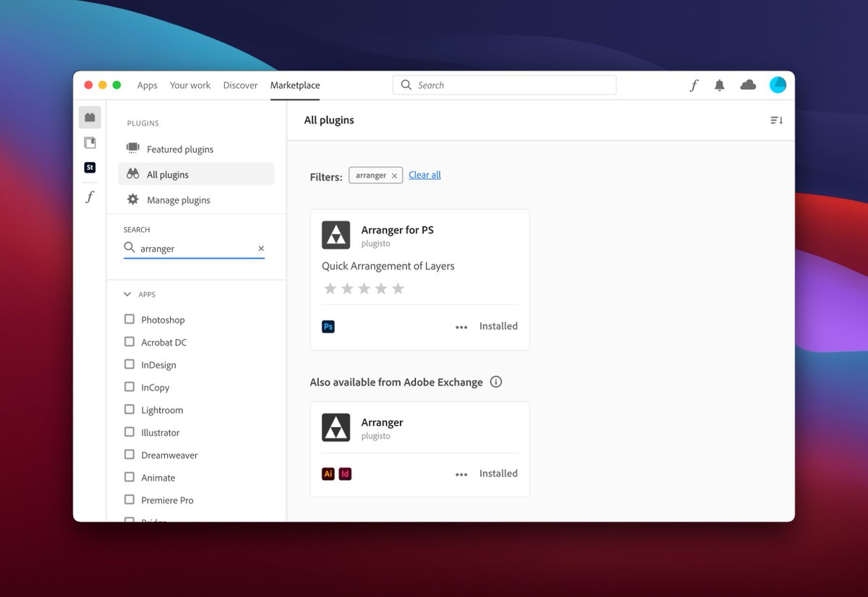Check the Photoshop filter
The image size is (868, 597).
click(x=129, y=319)
